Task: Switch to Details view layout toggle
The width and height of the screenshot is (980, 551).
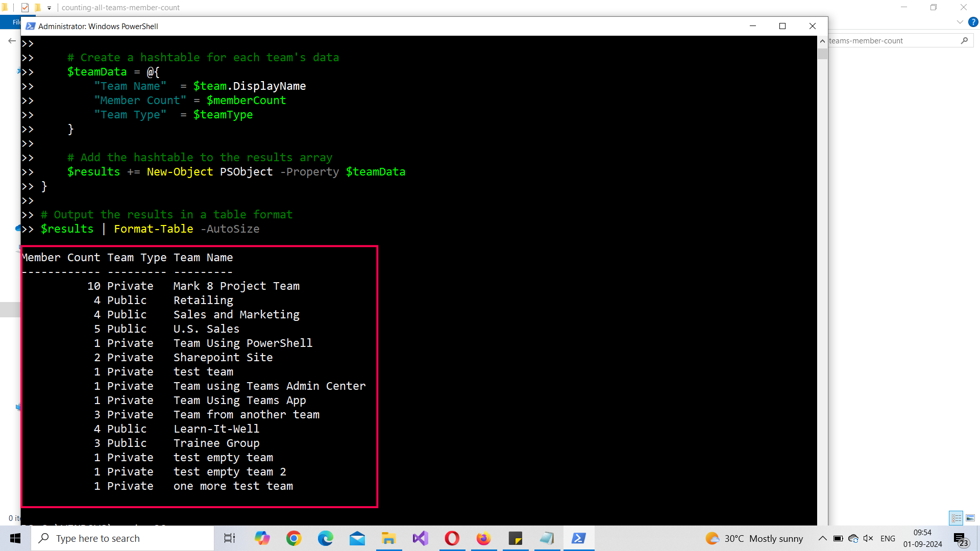Action: click(x=956, y=518)
